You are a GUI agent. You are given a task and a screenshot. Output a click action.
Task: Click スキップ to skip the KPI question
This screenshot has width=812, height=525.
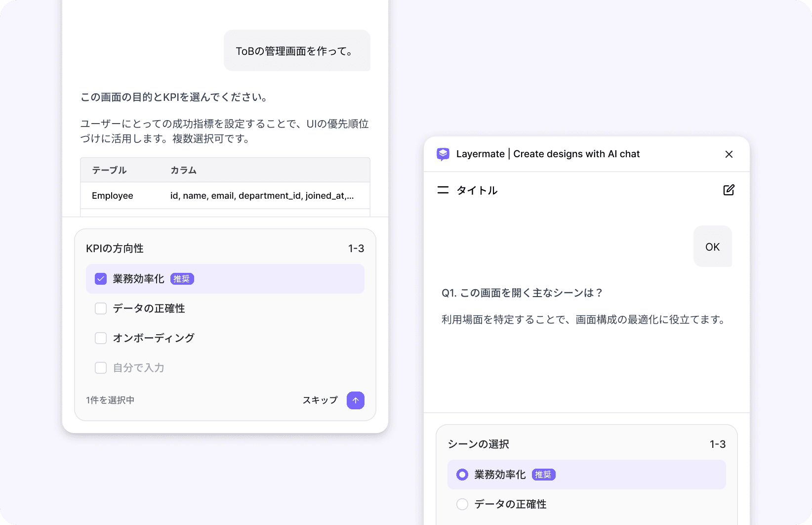pos(319,400)
